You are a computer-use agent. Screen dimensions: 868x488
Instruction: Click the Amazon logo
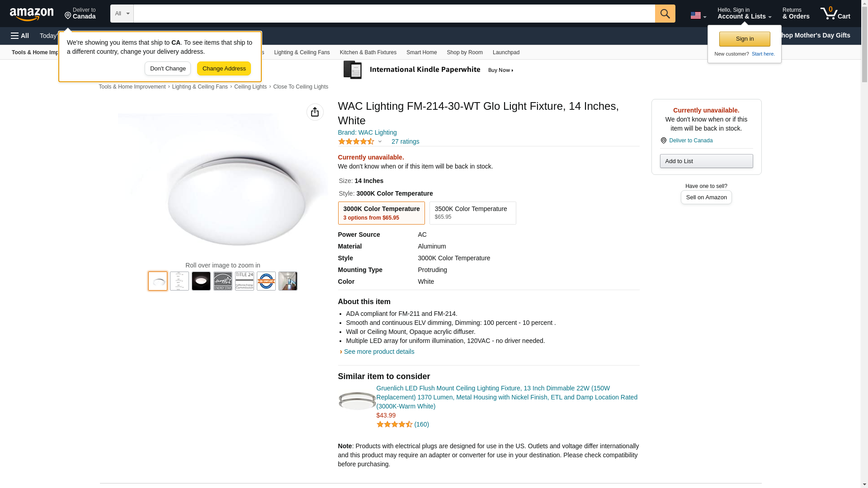[32, 14]
